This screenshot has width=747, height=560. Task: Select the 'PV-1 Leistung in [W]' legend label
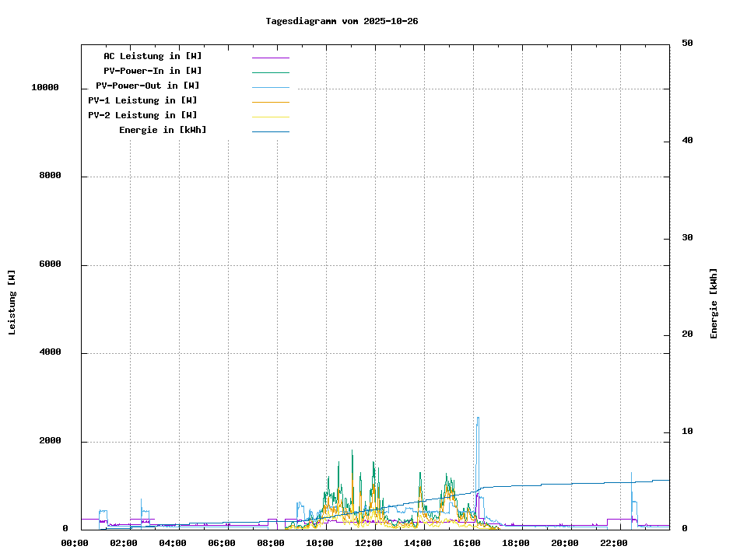pos(142,100)
